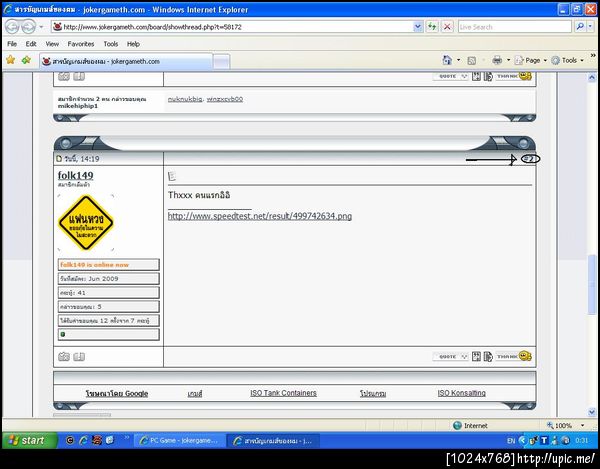This screenshot has width=600, height=469.
Task: Click Internet security zone status
Action: [470, 425]
